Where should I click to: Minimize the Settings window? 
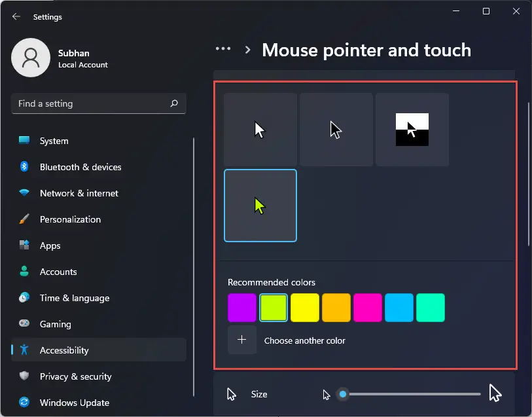point(456,11)
